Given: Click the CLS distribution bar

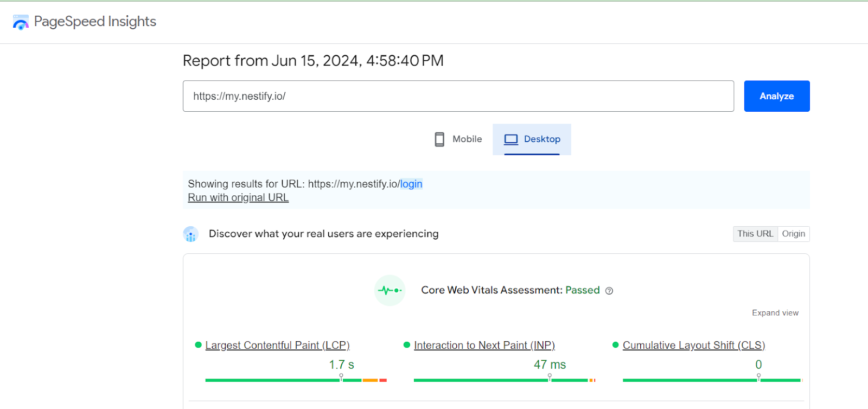Looking at the screenshot, I should click(x=713, y=380).
